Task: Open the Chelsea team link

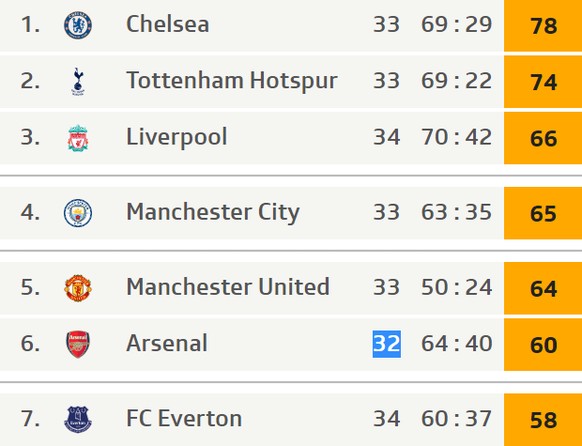Action: pyautogui.click(x=168, y=24)
